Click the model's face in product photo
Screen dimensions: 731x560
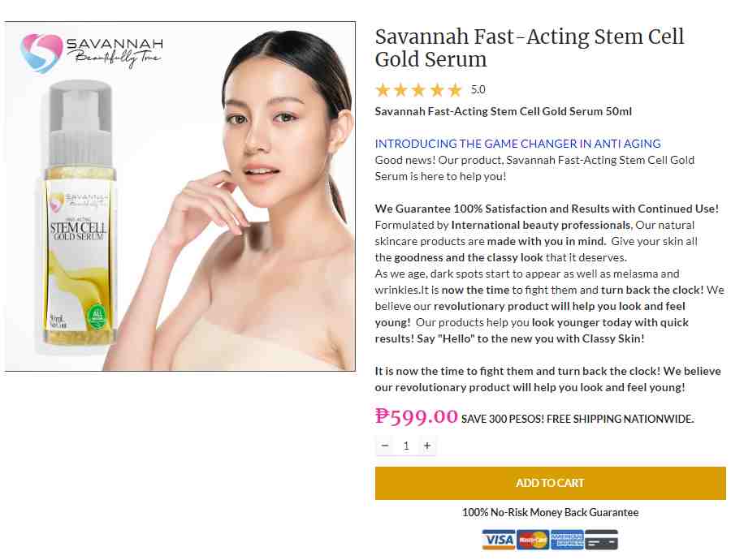click(266, 126)
